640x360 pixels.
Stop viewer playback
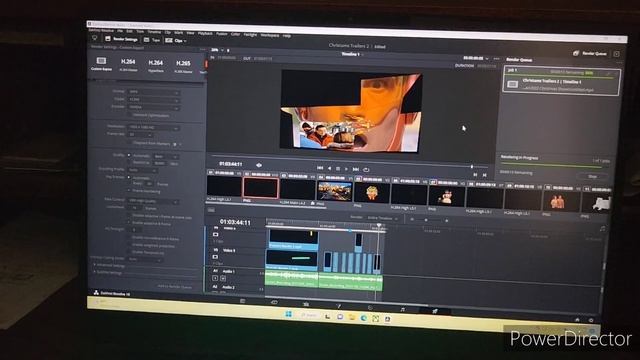point(338,169)
